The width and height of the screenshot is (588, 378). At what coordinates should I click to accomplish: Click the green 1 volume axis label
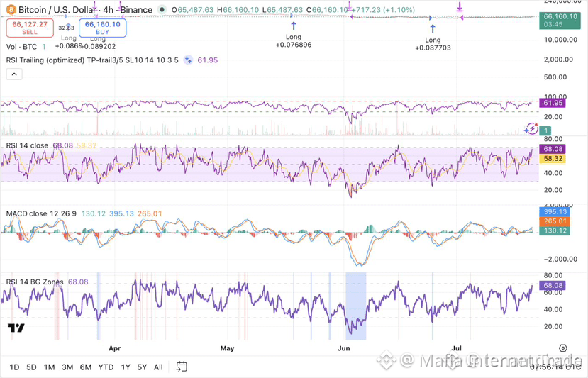[x=545, y=130]
